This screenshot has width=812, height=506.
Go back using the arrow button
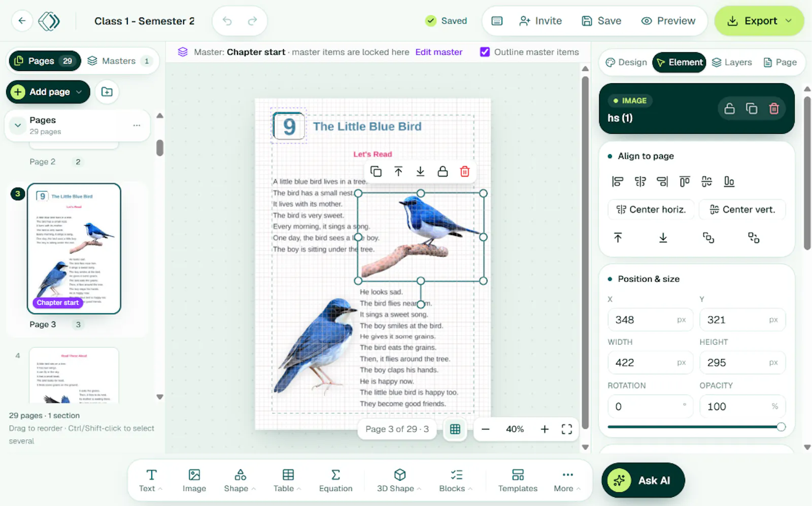coord(22,21)
